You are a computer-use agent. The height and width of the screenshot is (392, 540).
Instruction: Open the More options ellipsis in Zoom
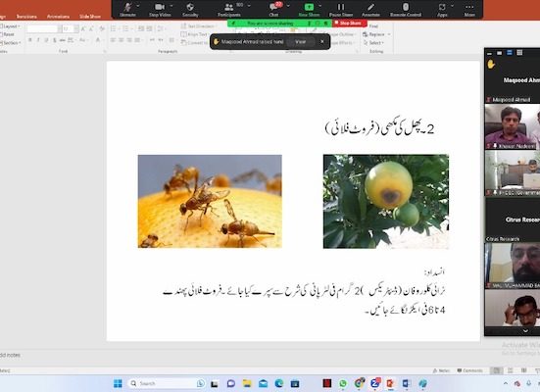[469, 7]
